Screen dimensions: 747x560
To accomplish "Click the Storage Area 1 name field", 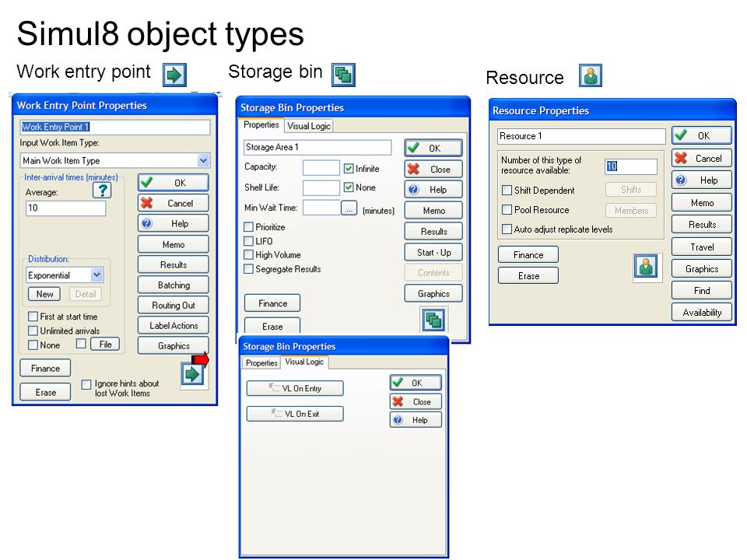I will point(317,148).
